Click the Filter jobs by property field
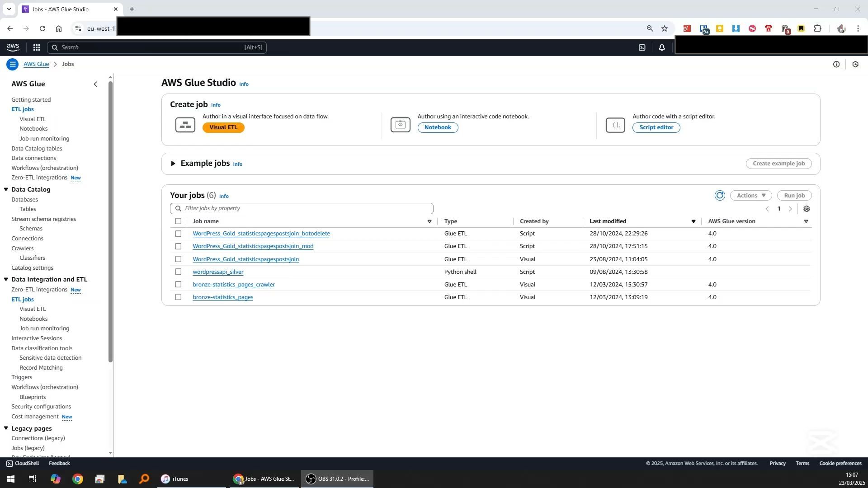Screen dimensions: 868x488 [302, 208]
